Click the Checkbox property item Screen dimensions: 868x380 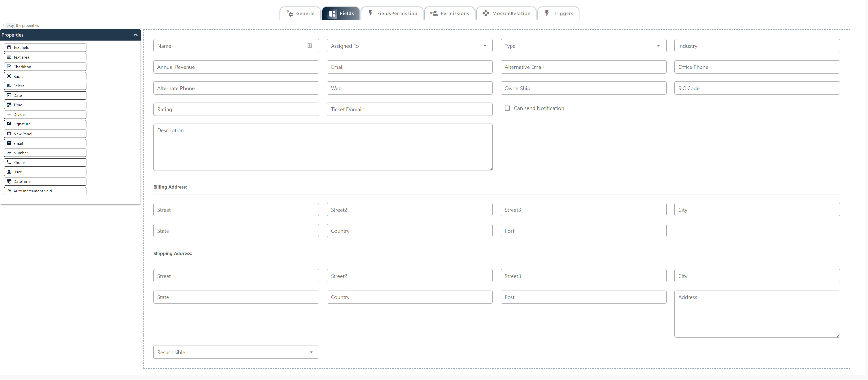[45, 67]
